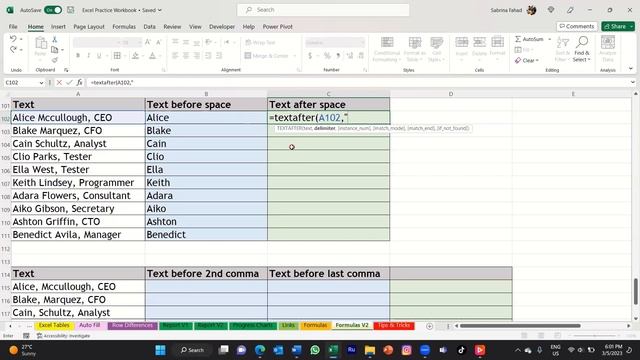
Task: Click the Format as Table icon
Action: 415,42
